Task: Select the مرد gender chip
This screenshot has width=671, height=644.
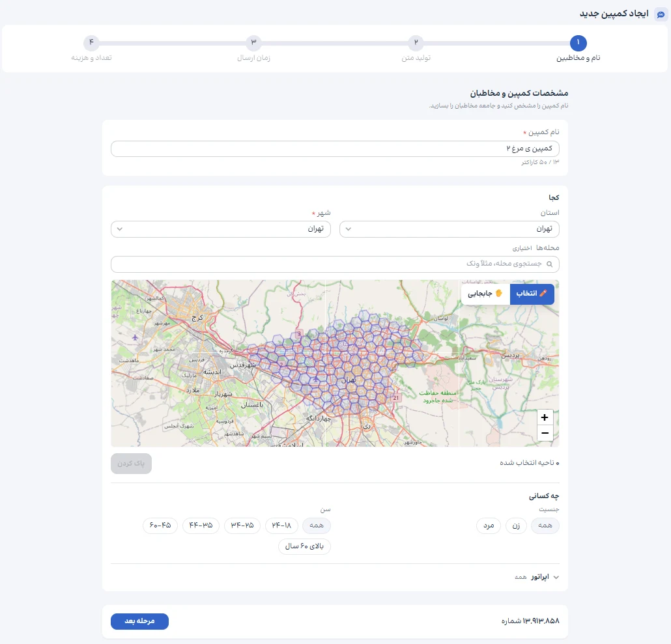Action: [x=489, y=525]
